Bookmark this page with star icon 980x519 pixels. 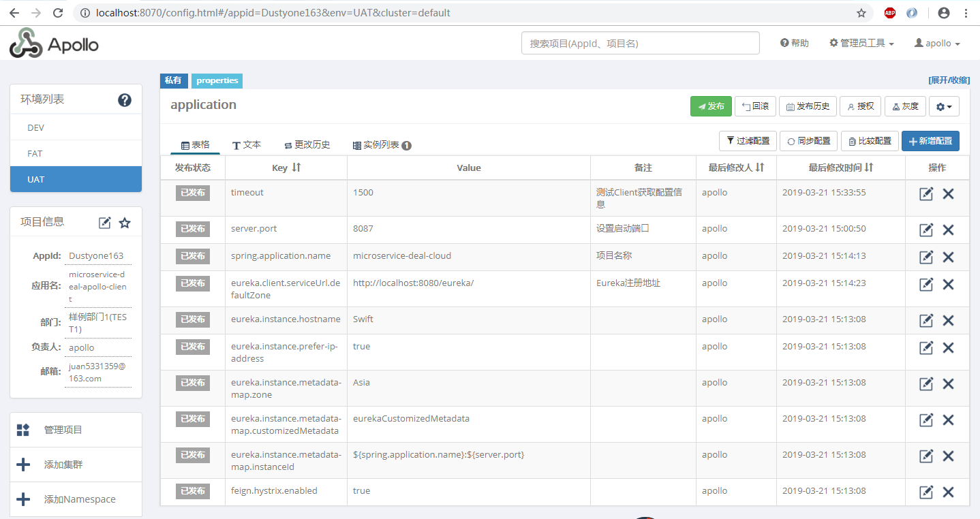861,13
